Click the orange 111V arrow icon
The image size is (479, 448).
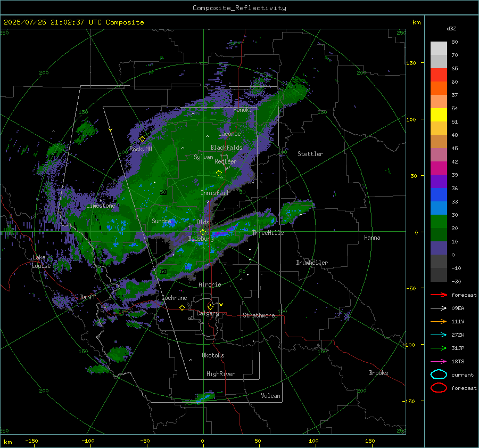[x=439, y=321]
